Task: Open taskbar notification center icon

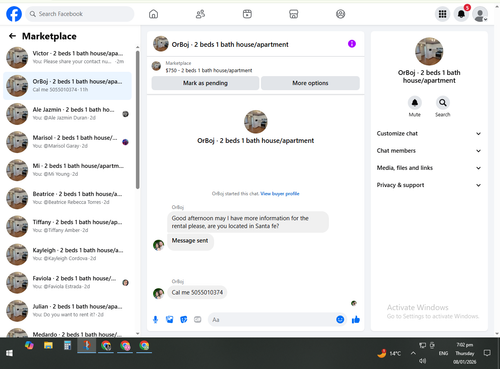Action: click(487, 353)
